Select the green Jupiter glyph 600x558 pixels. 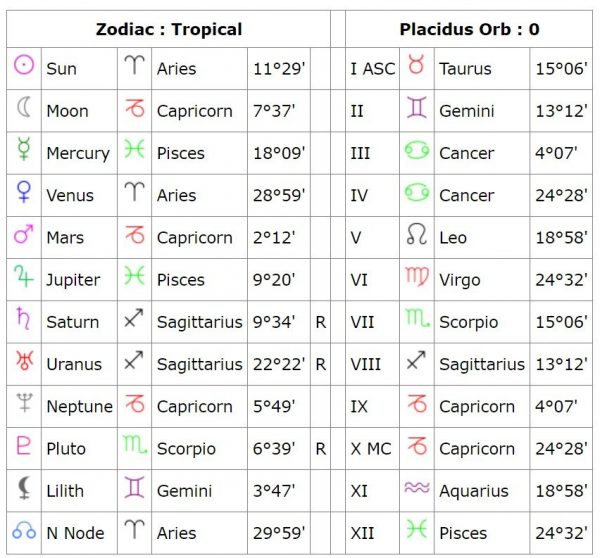click(x=24, y=276)
